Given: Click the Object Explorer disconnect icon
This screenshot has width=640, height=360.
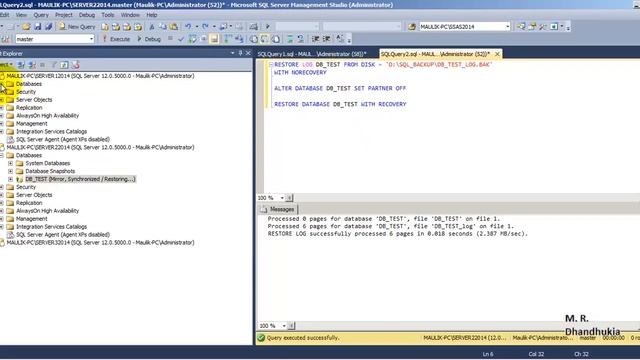Looking at the screenshot, I should 31,65.
